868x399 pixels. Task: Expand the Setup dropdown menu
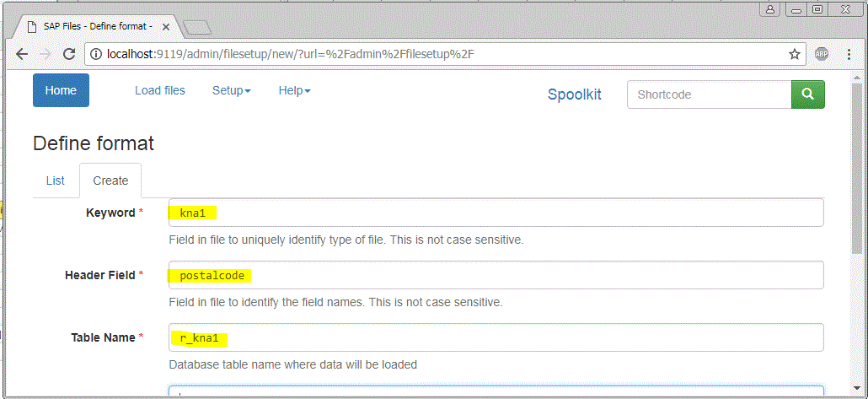(232, 90)
